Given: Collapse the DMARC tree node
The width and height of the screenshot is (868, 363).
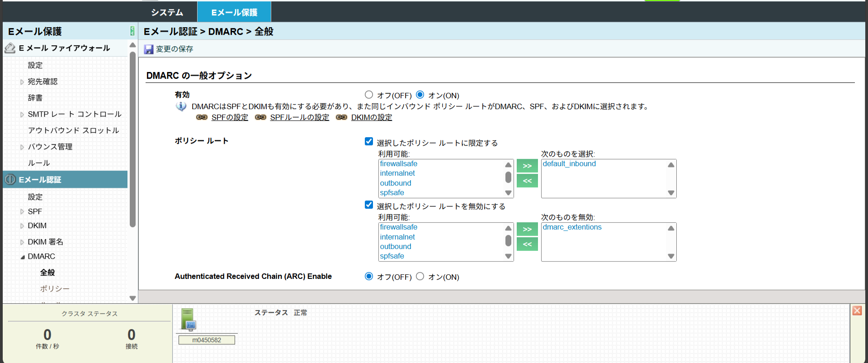Looking at the screenshot, I should tap(22, 257).
